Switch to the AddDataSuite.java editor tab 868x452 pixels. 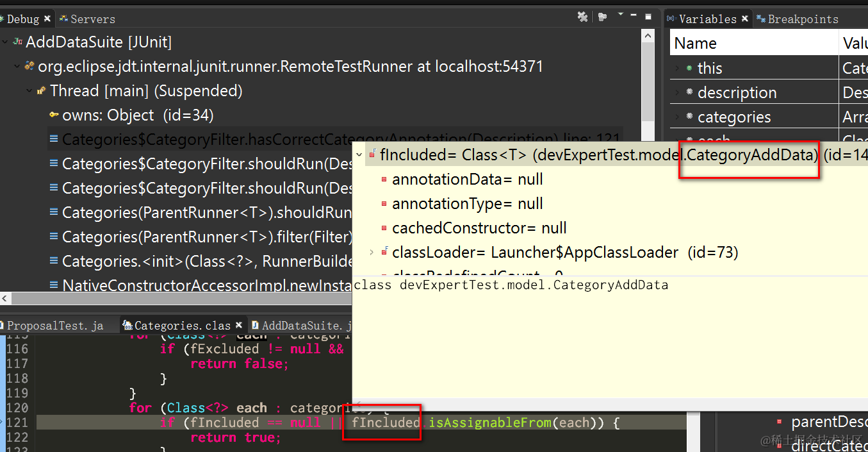click(x=301, y=326)
